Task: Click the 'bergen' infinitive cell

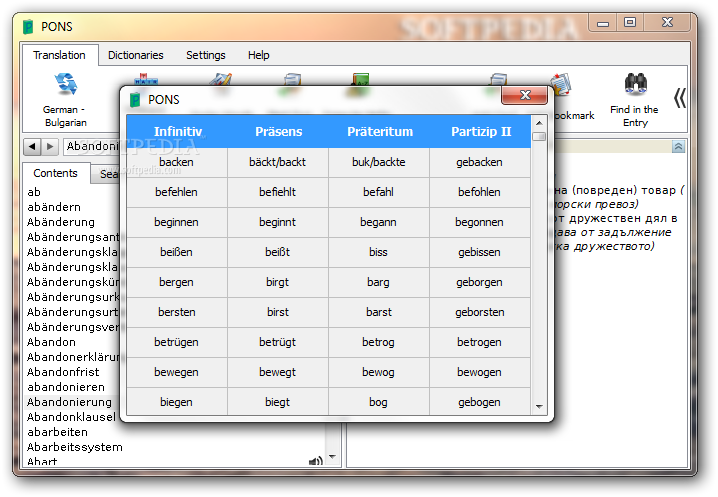Action: (177, 282)
